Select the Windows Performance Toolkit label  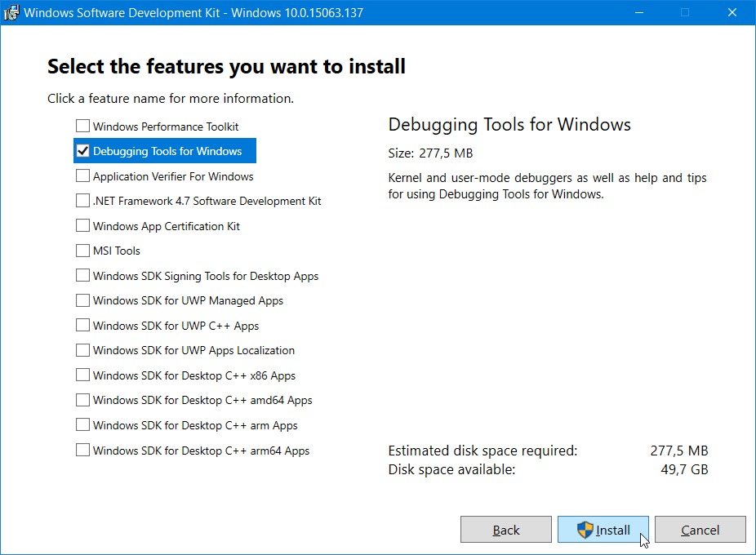click(x=166, y=127)
